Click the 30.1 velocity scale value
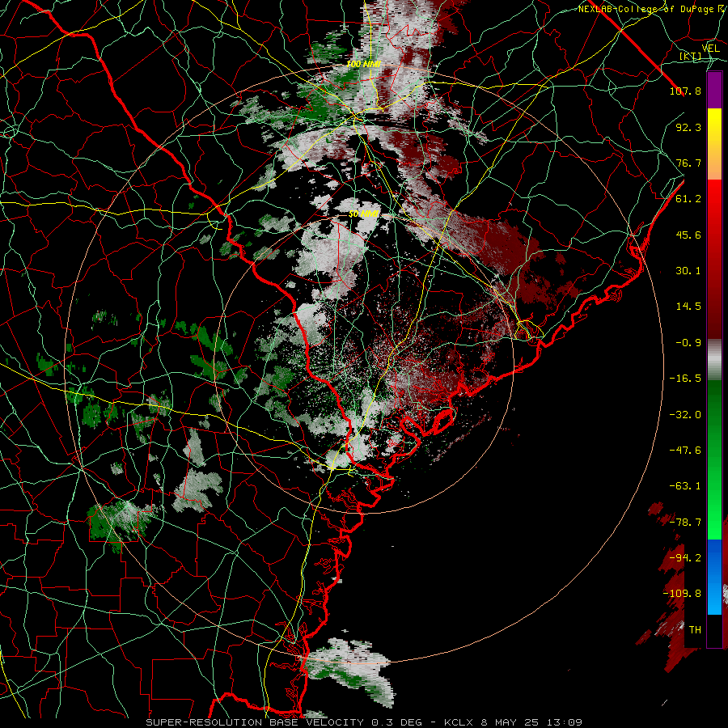The image size is (728, 728). click(688, 271)
